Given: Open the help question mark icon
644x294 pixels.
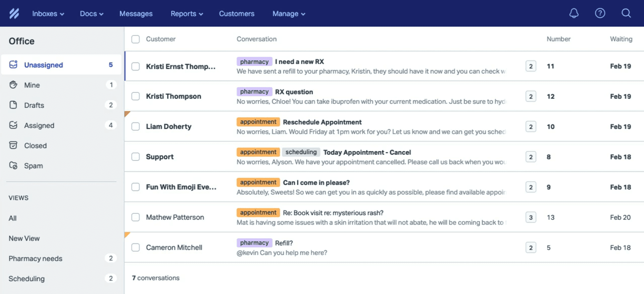Looking at the screenshot, I should coord(600,13).
